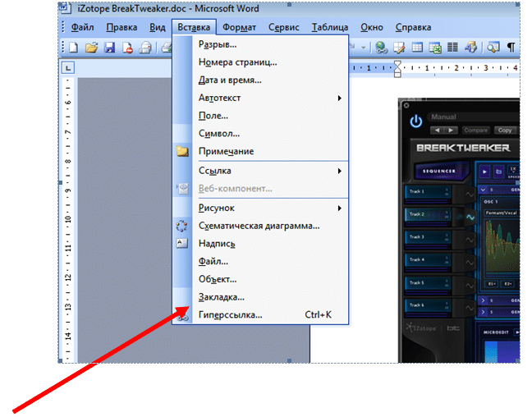Viewport: 532px width, 417px height.
Task: Click the diagram icon beside Схематическая диаграмма
Action: 182,226
